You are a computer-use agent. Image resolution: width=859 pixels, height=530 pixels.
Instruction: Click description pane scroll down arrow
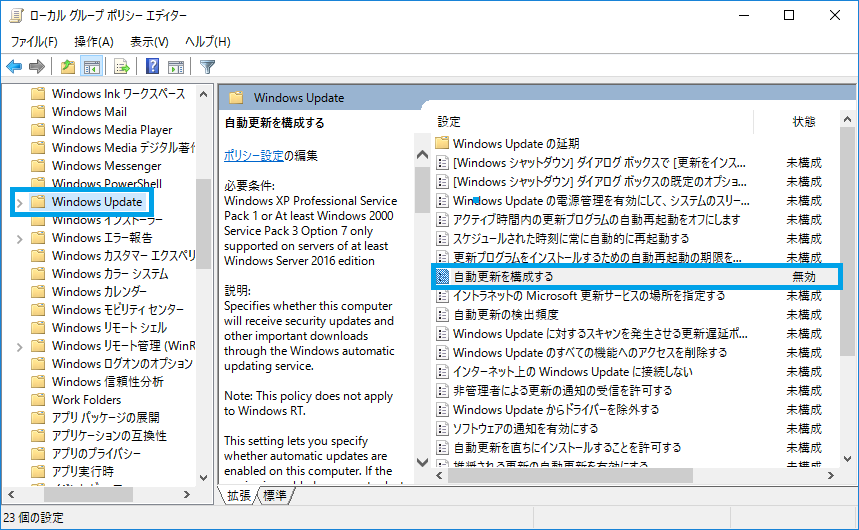[x=422, y=462]
